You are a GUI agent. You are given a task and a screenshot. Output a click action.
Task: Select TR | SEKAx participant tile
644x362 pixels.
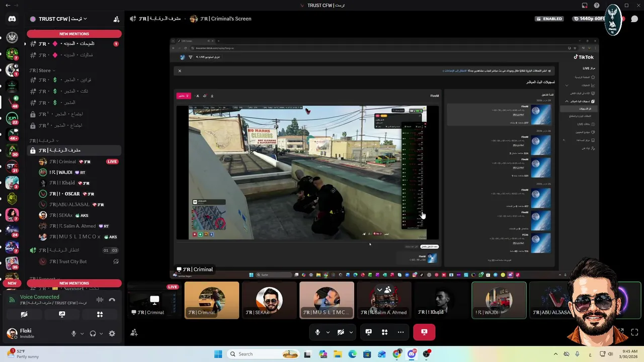(269, 300)
